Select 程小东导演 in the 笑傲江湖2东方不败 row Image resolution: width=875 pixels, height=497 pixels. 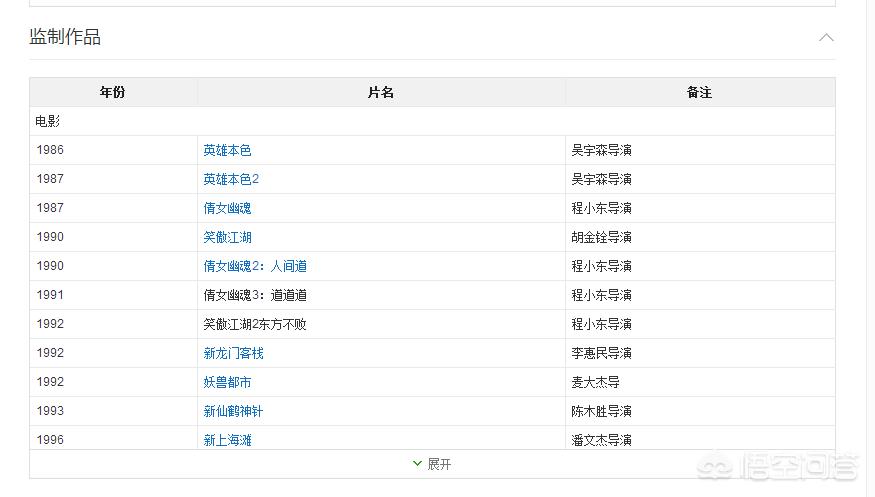coord(602,324)
